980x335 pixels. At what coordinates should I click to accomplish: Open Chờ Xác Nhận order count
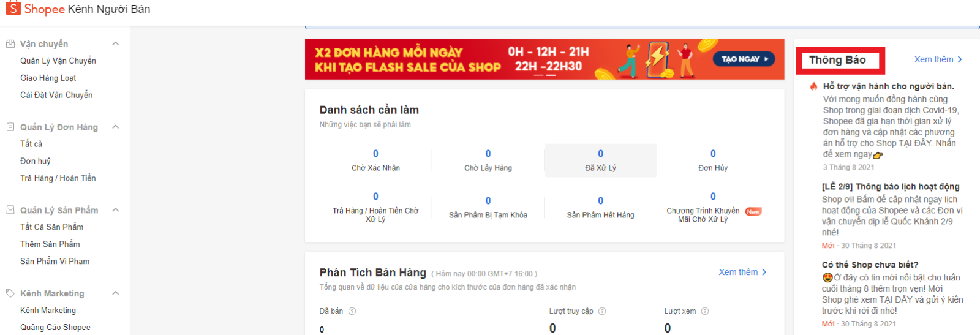click(375, 160)
